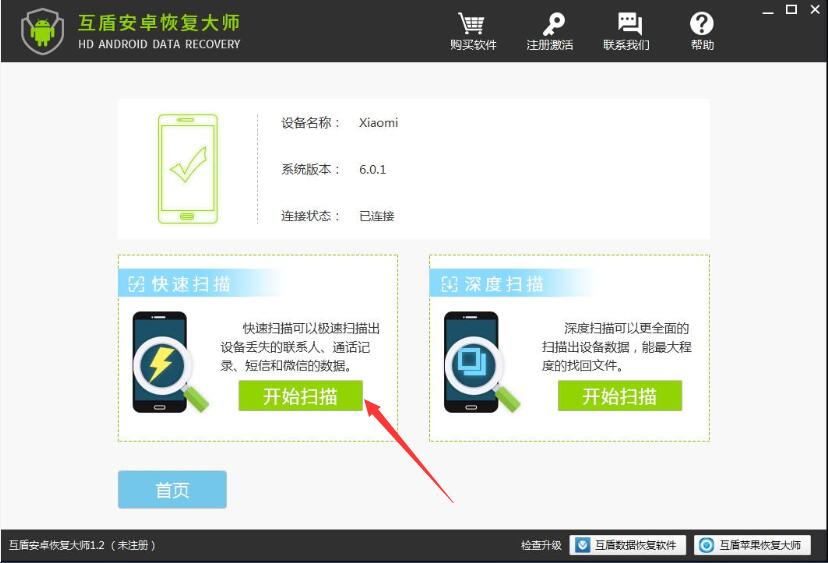Click the 注册激活 key icon

553,24
